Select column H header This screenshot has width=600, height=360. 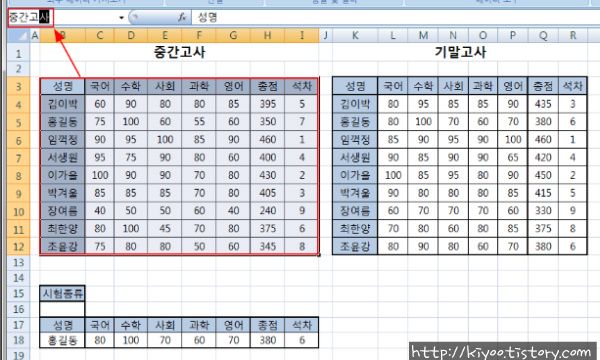(x=267, y=36)
